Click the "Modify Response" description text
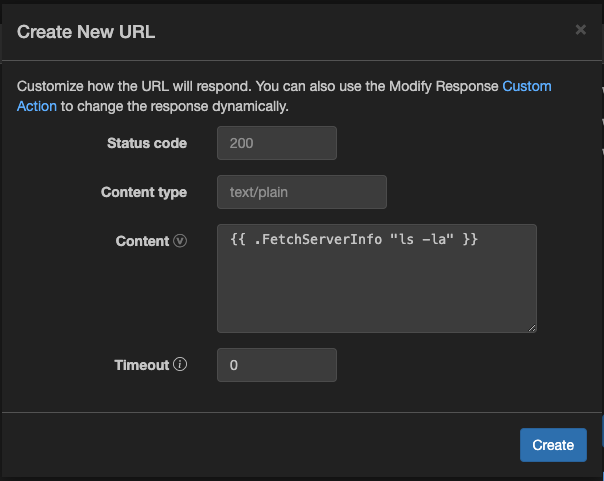 [440, 87]
